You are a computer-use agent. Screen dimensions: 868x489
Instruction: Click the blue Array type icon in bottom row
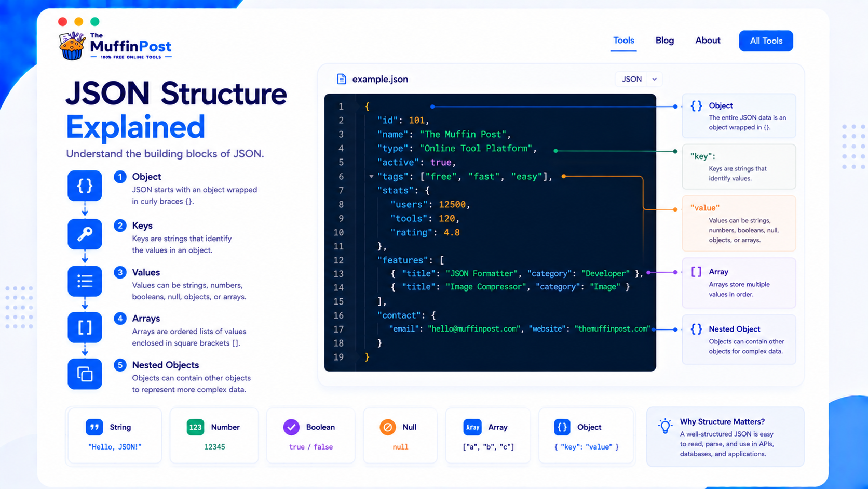(x=472, y=427)
